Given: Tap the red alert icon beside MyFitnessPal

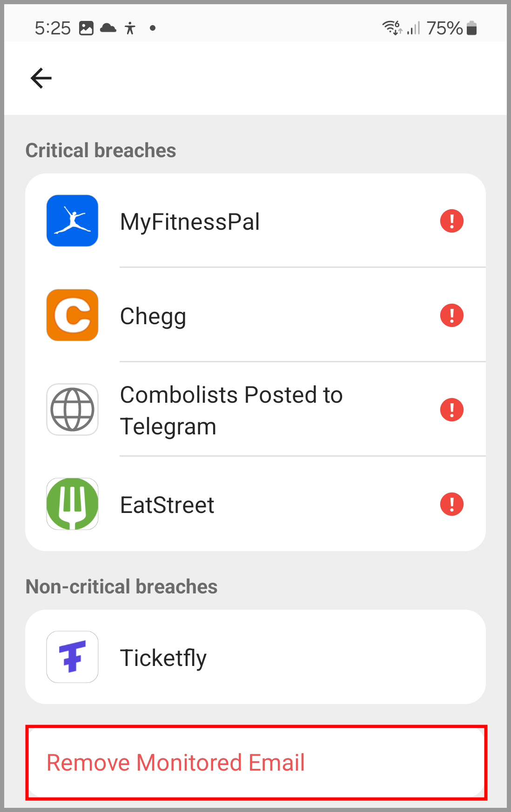Looking at the screenshot, I should tap(452, 221).
